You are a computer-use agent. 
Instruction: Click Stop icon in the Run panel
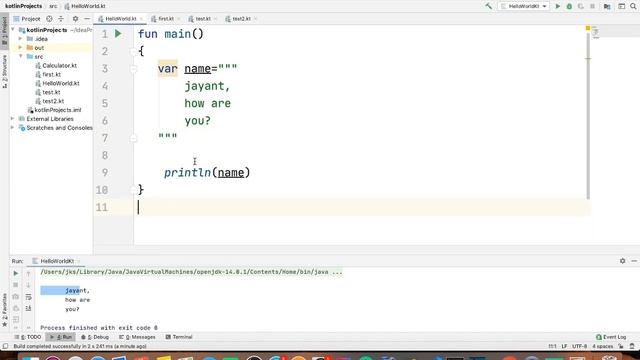(16, 285)
